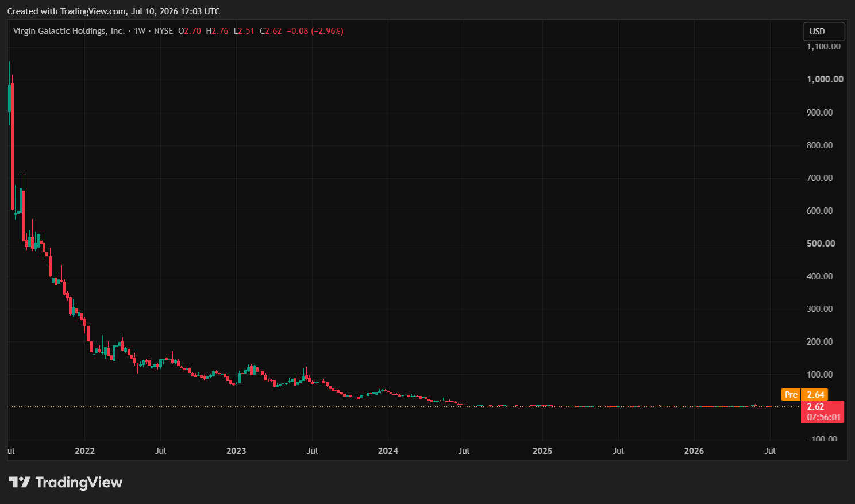Click the close price C2.62 value
The width and height of the screenshot is (855, 504).
click(x=271, y=31)
